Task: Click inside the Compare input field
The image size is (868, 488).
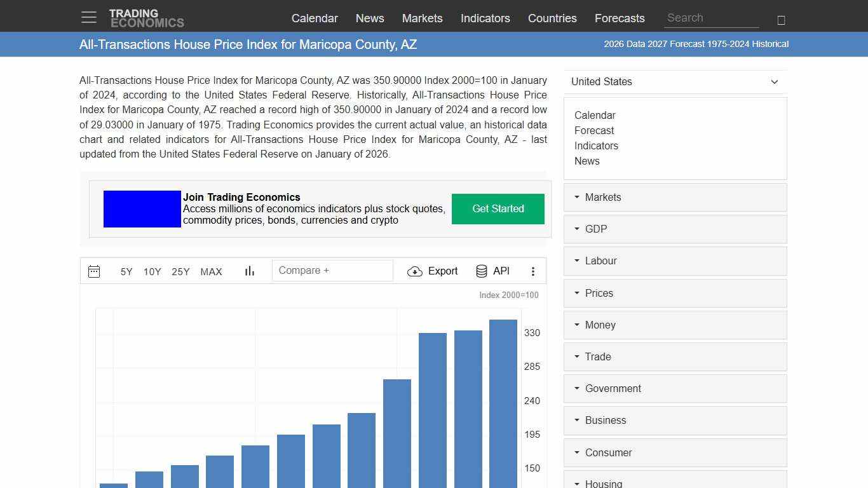Action: tap(332, 270)
